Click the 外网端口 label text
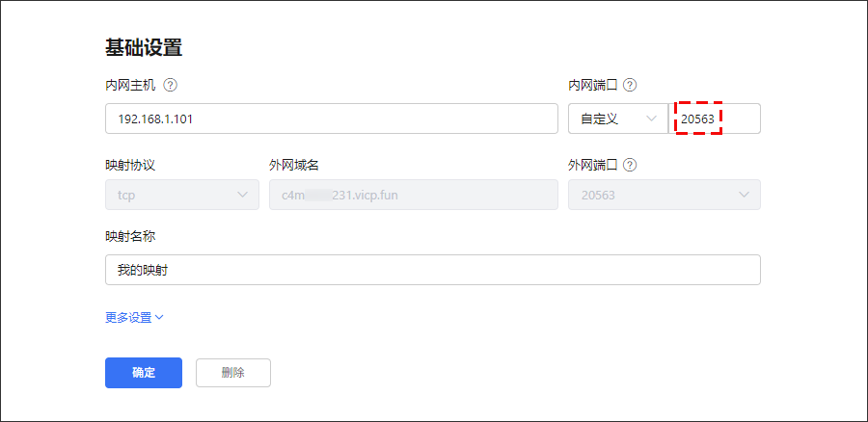Image resolution: width=868 pixels, height=422 pixels. click(x=593, y=165)
